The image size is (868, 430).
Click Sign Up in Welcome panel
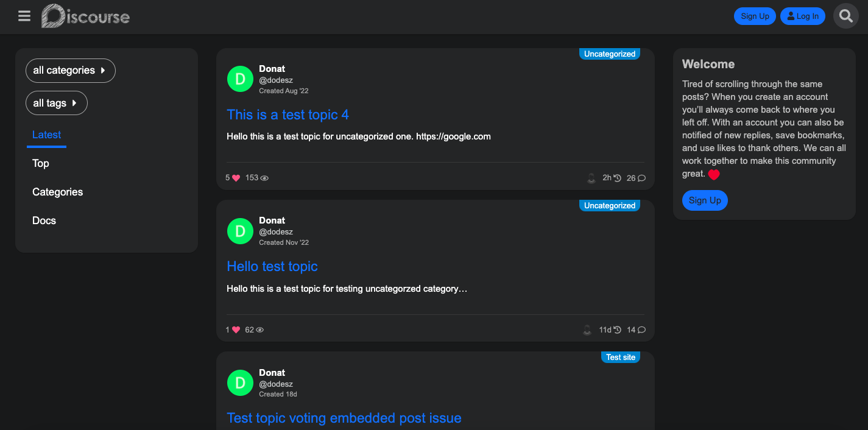[x=705, y=200]
